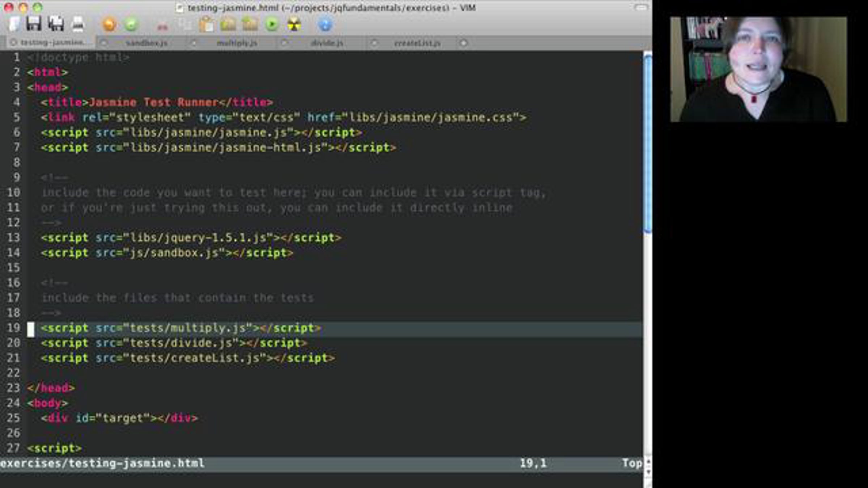Click the scrollbar up arrow at bottom right
The image size is (868, 488).
pos(648,462)
